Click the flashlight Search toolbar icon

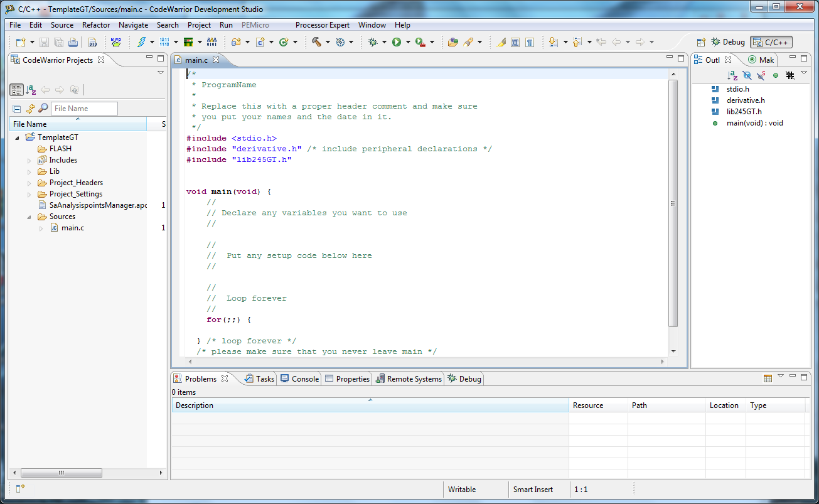coord(468,42)
